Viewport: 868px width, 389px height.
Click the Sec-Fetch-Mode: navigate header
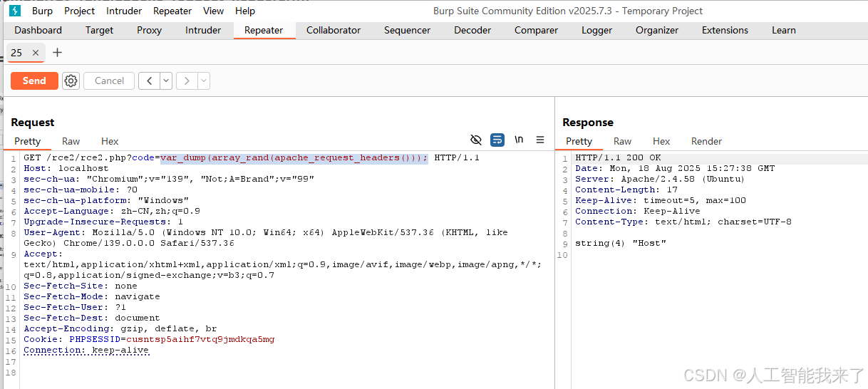[92, 296]
